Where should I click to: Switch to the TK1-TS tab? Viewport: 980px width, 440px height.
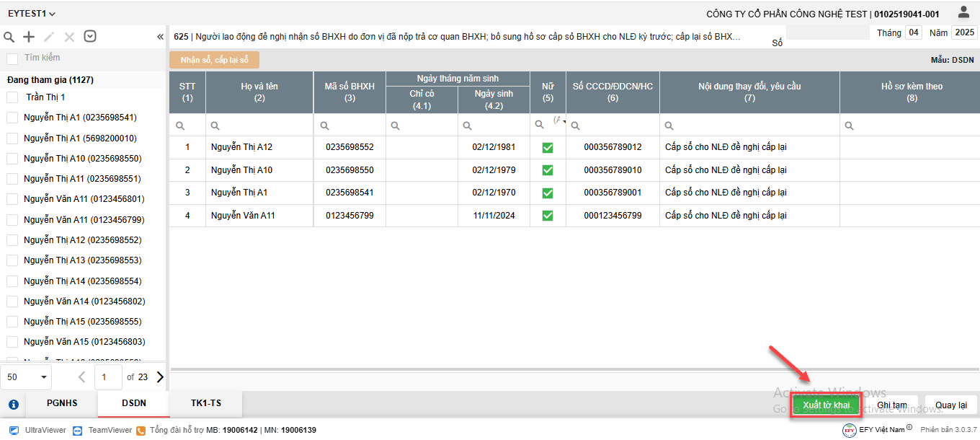coord(206,405)
